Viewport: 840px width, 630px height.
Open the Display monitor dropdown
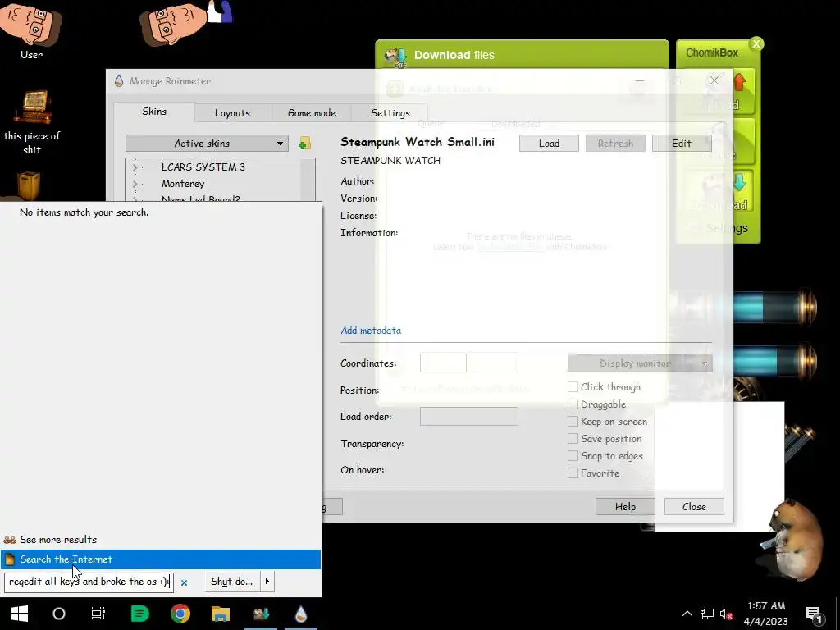[x=640, y=363]
